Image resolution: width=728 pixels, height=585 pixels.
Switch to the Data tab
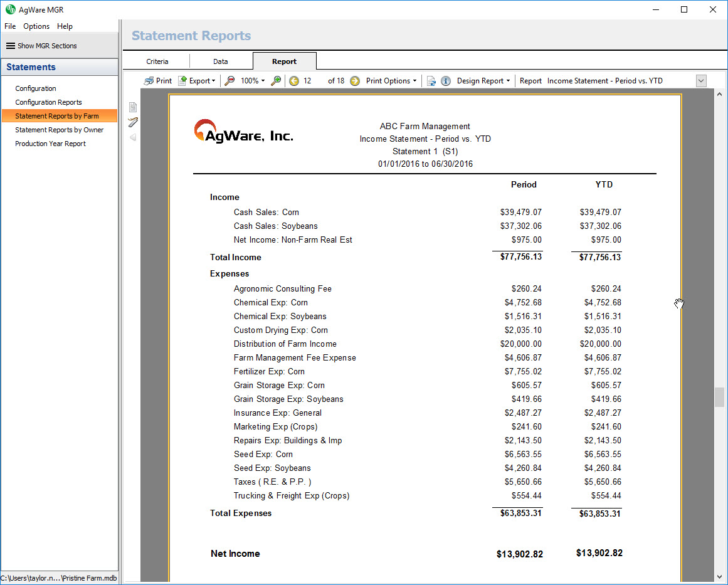point(221,61)
